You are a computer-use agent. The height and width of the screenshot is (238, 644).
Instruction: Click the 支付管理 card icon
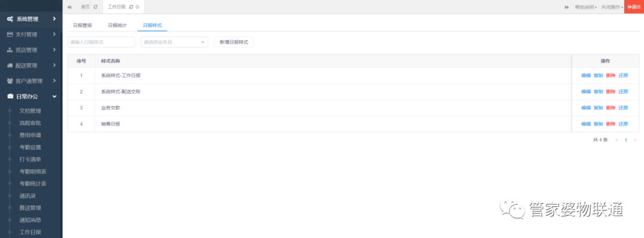(x=10, y=35)
